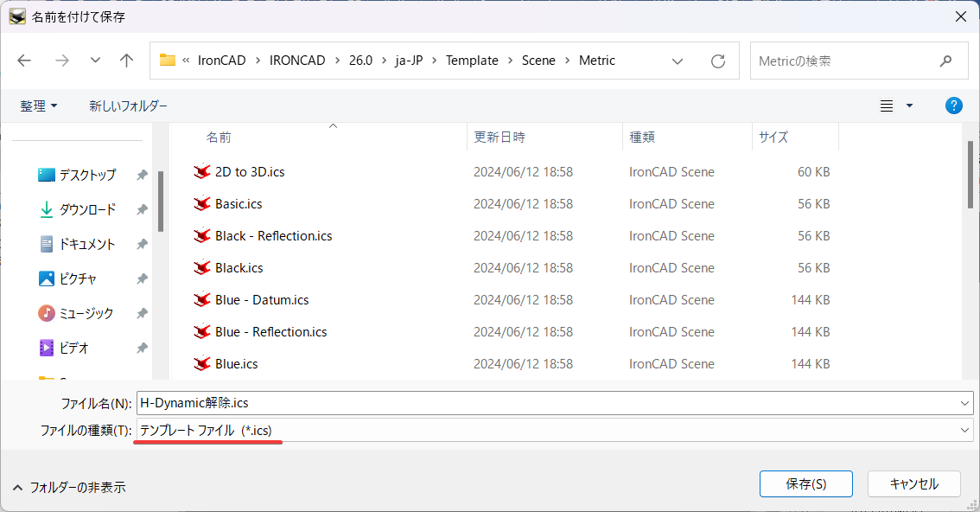Click the pin icon next to ミュージック
The image size is (980, 512).
pyautogui.click(x=142, y=312)
